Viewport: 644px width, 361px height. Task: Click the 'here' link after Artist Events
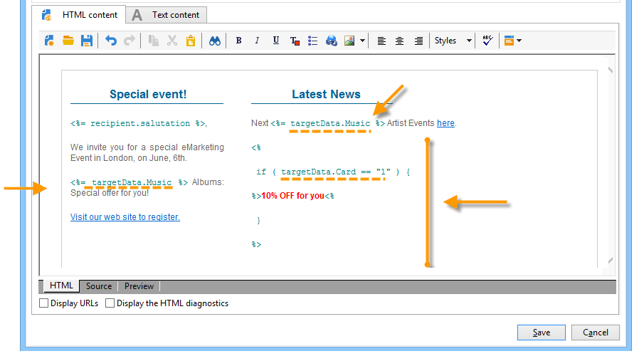445,123
